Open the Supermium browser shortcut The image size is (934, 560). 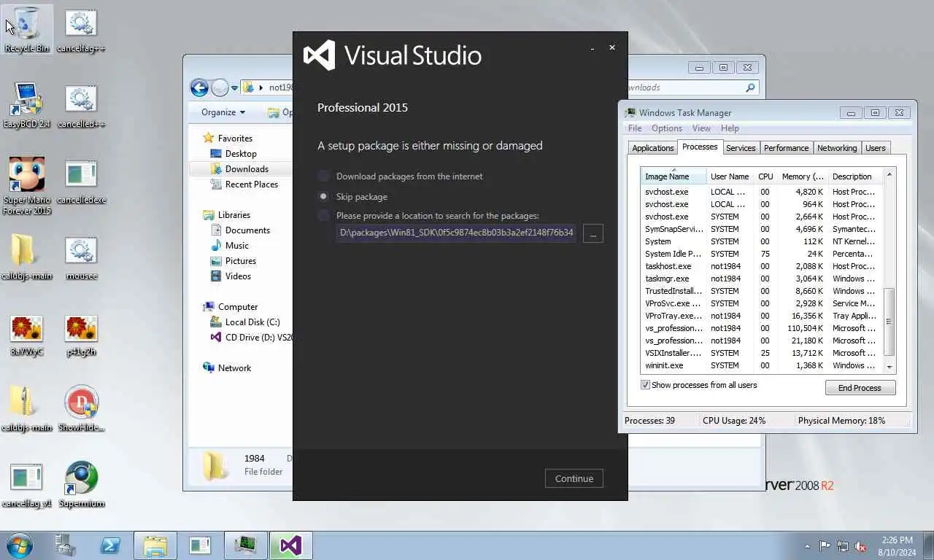click(x=81, y=484)
